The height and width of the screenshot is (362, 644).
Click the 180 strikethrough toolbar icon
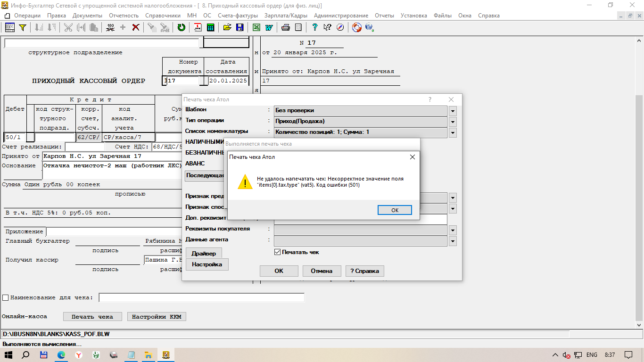coord(110,27)
